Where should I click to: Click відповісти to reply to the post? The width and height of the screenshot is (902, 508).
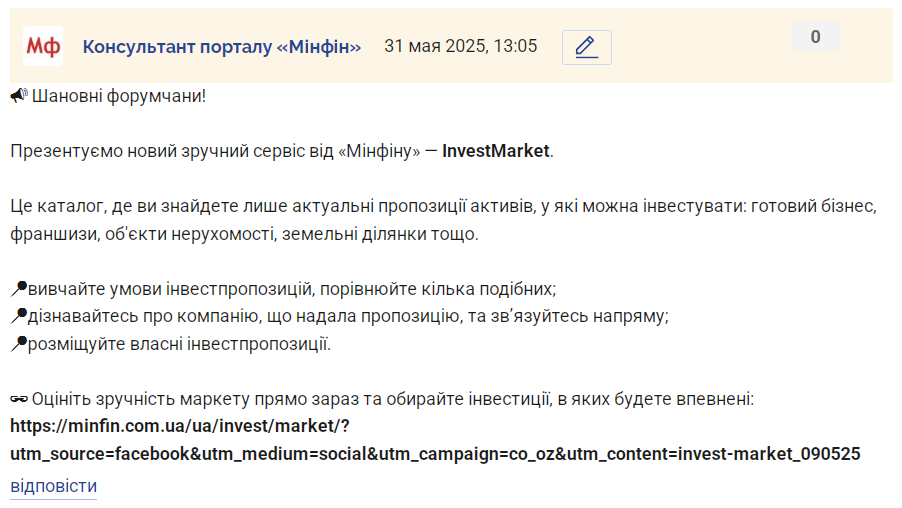tap(53, 486)
